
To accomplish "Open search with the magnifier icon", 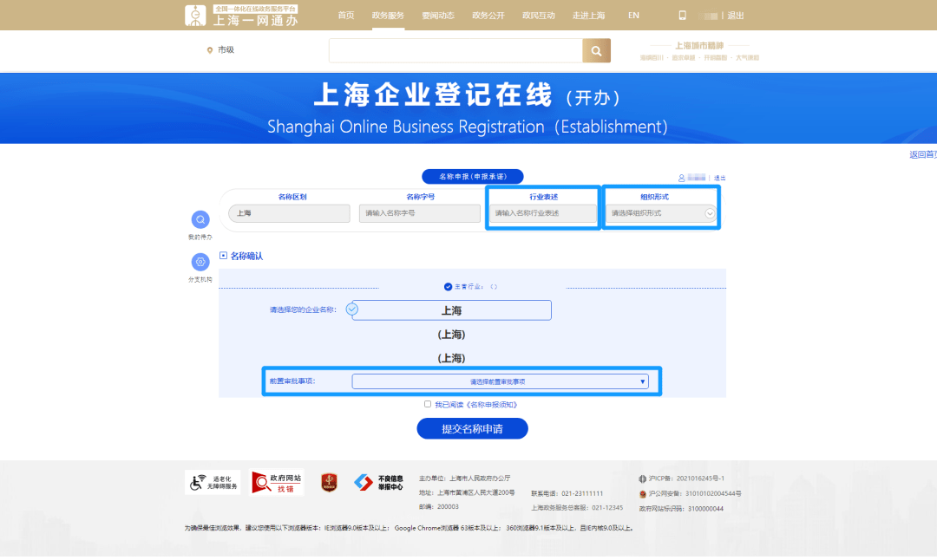I will (596, 50).
